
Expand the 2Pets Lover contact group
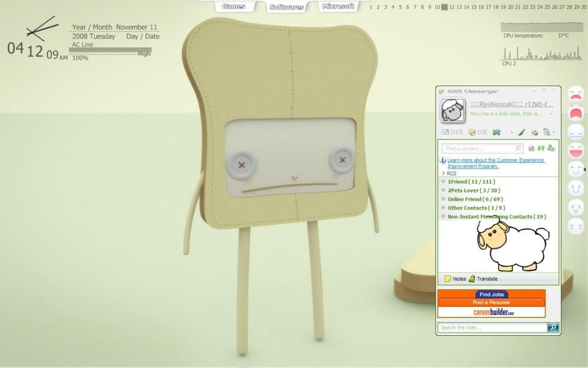pos(443,190)
